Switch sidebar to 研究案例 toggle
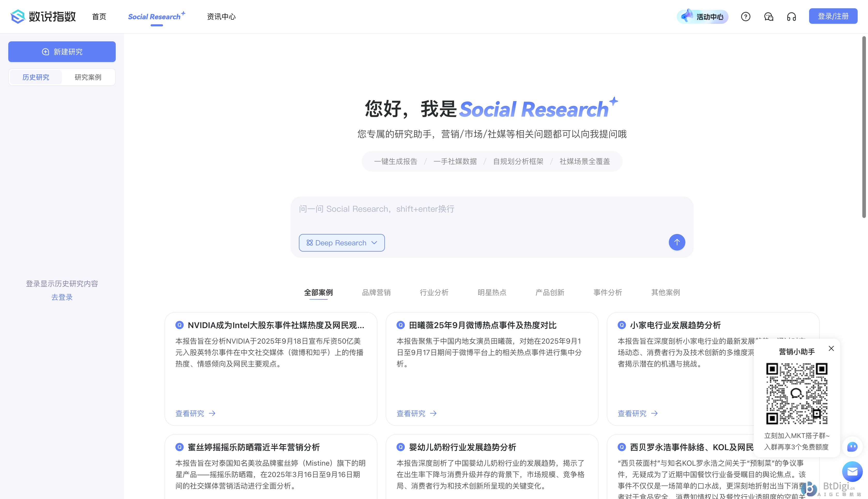 point(88,77)
